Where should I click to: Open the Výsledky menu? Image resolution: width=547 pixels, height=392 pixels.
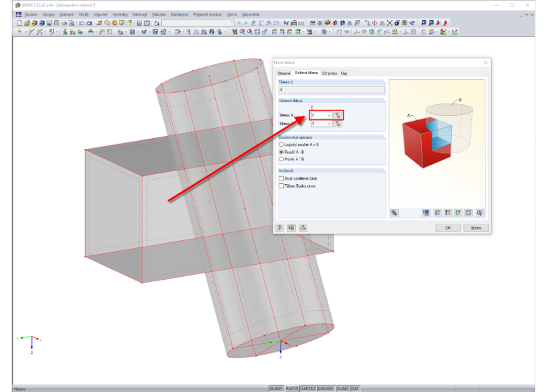(120, 14)
